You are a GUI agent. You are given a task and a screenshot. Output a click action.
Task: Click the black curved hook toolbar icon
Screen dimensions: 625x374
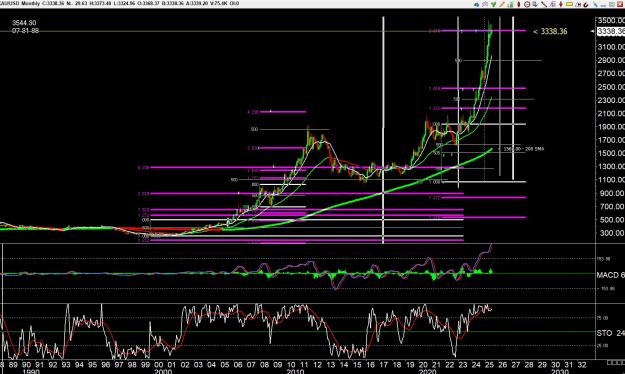[586, 4]
